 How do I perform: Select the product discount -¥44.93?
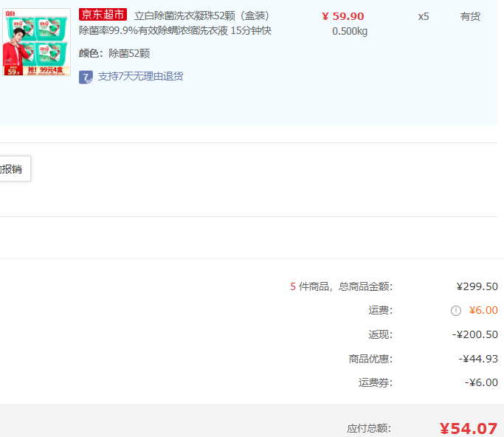tap(478, 359)
